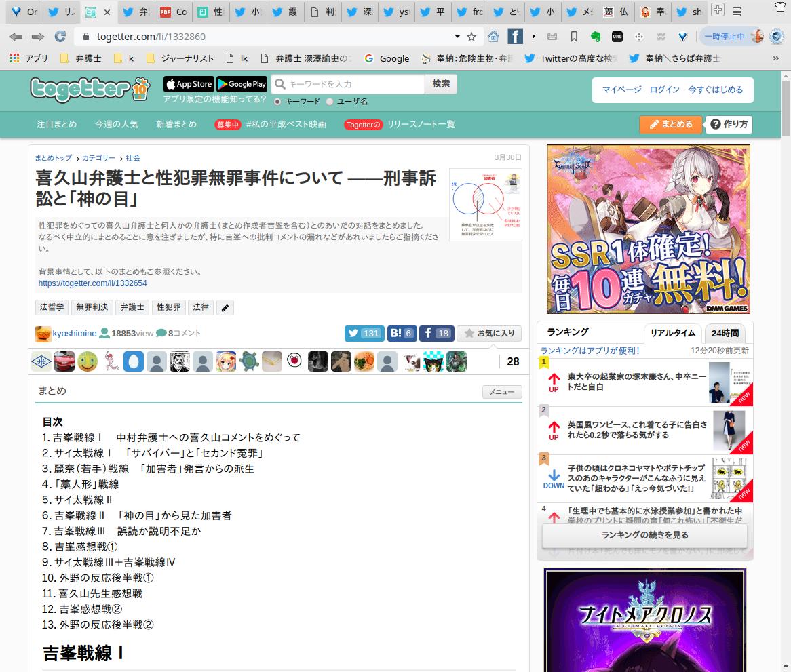The height and width of the screenshot is (672, 791).
Task: Open link togetter.com/li/1332654
Action: [x=93, y=283]
